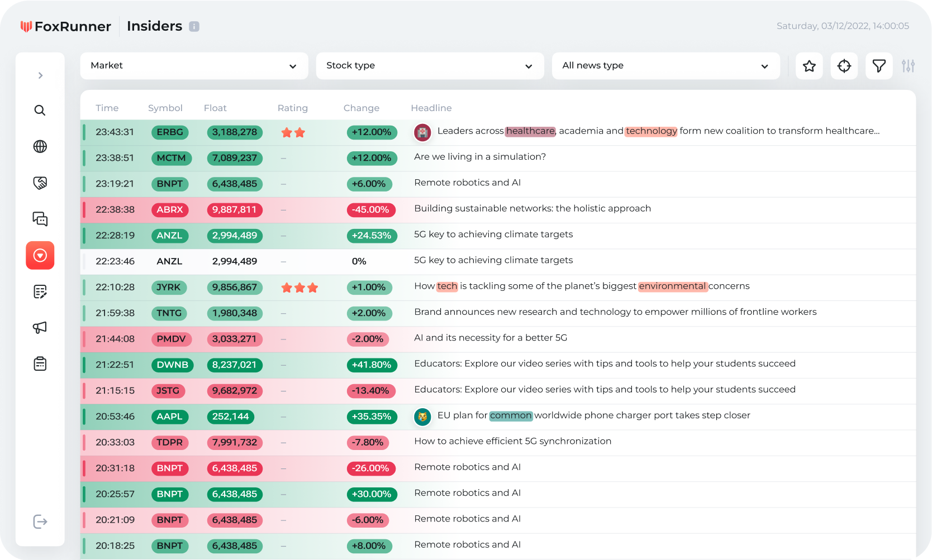Open the clipboard icon in the sidebar

[40, 363]
